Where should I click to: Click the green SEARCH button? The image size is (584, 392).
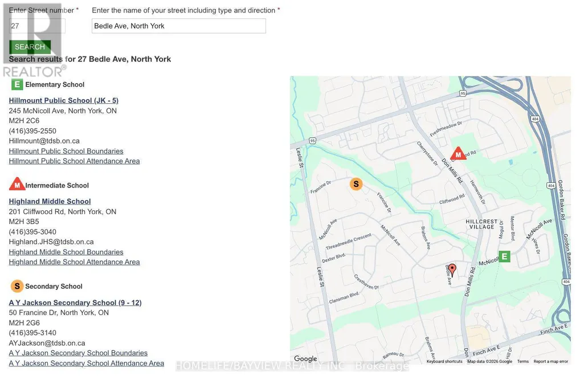30,47
